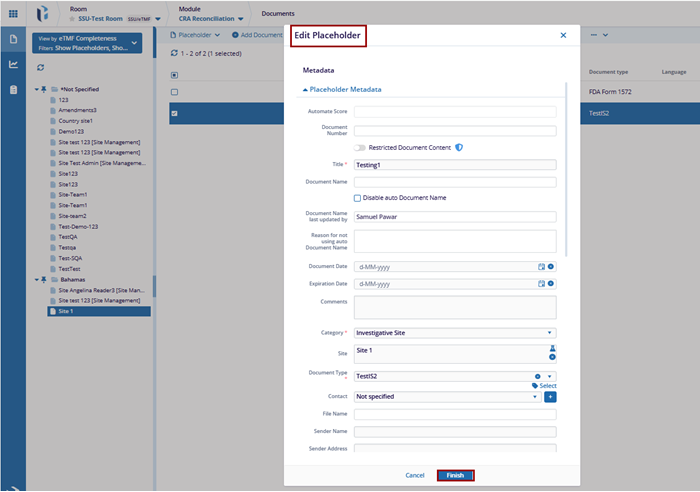The width and height of the screenshot is (700, 492).
Task: Open the clipboard tasks sidebar icon
Action: pyautogui.click(x=13, y=90)
